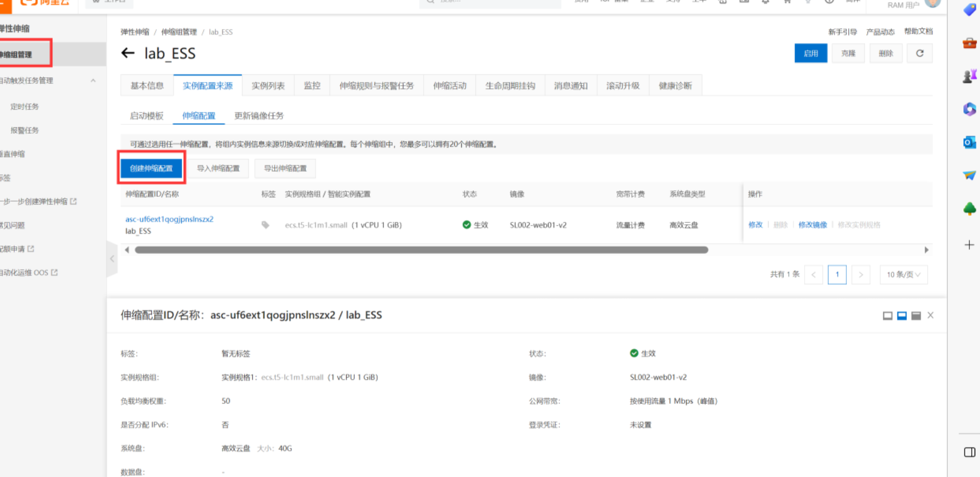Click the tag icon in the lab_ESS configuration row
This screenshot has height=477, width=980.
(x=265, y=225)
